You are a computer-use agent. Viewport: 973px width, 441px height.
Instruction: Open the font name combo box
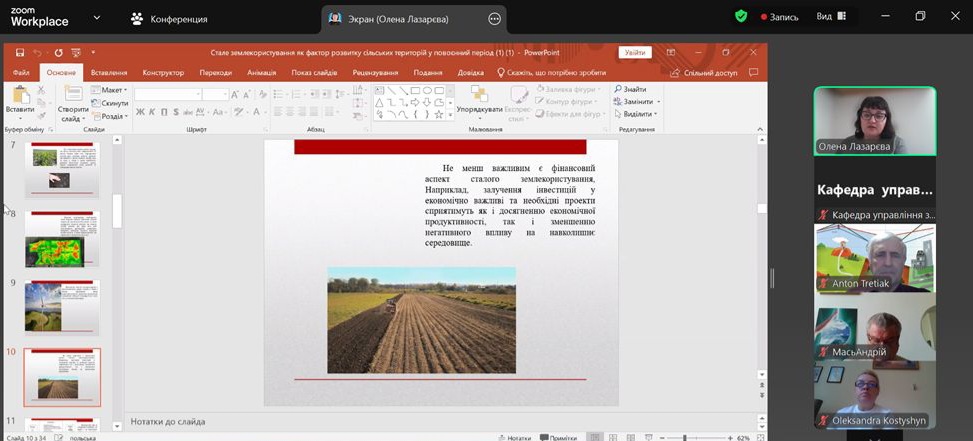[168, 94]
